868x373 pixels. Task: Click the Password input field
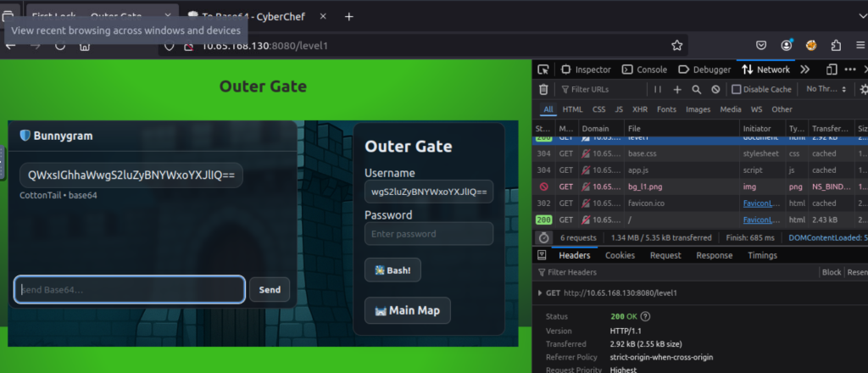[x=428, y=234]
